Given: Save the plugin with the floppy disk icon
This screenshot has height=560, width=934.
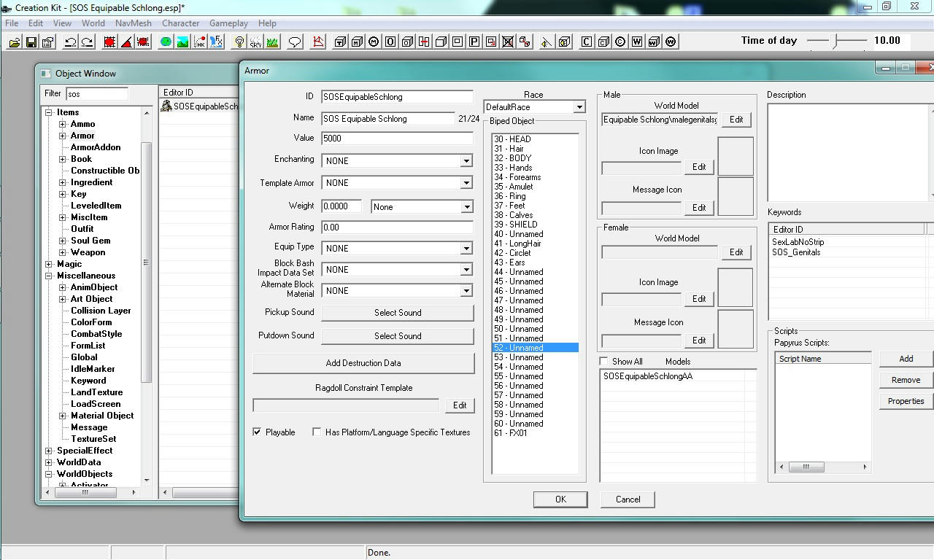Looking at the screenshot, I should 31,42.
